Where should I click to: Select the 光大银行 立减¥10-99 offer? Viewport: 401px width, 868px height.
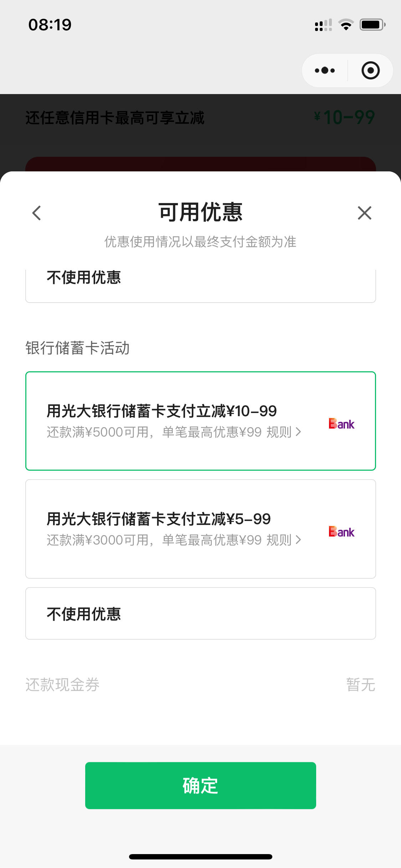click(x=201, y=421)
